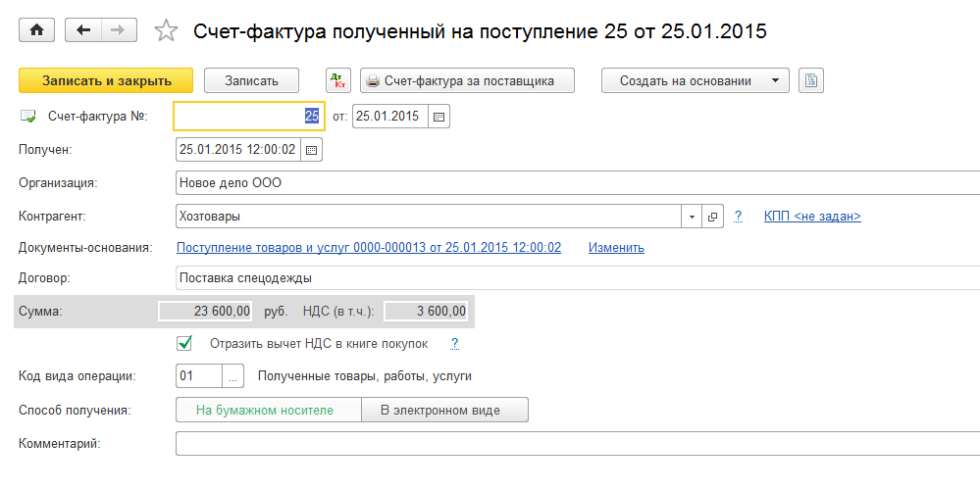Toggle Отразить вычет НДС в книге покупок

pyautogui.click(x=183, y=344)
